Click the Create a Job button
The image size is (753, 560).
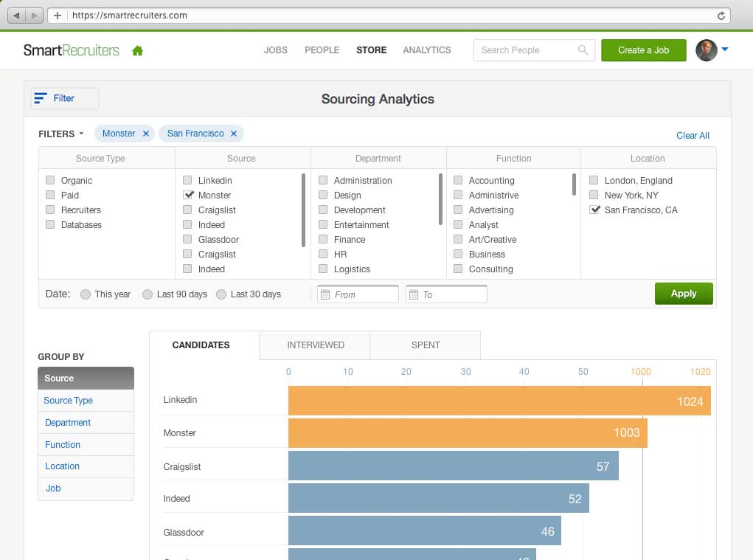pyautogui.click(x=644, y=50)
